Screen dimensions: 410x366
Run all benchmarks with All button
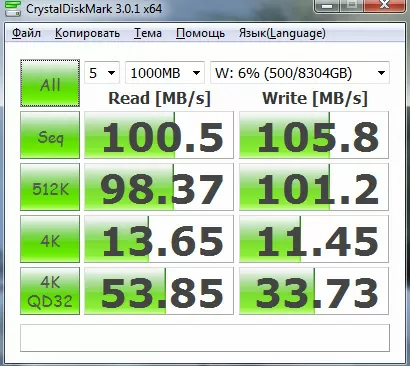tap(50, 83)
